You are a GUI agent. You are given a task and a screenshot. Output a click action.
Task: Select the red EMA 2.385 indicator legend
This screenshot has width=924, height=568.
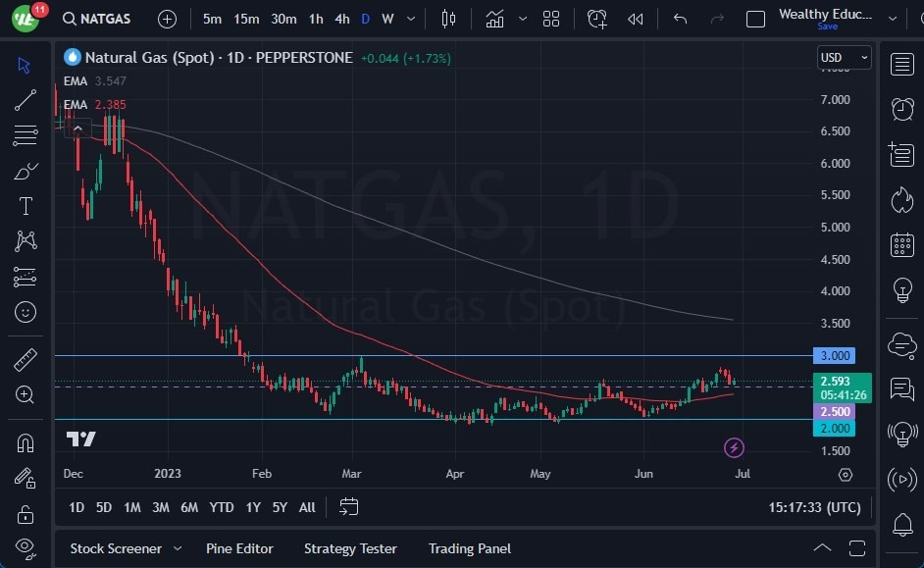[x=95, y=104]
